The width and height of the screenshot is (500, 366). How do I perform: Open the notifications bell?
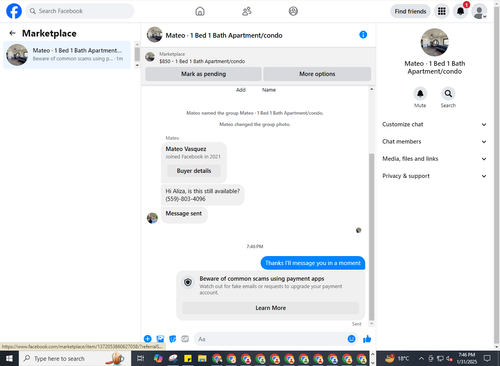(x=460, y=11)
